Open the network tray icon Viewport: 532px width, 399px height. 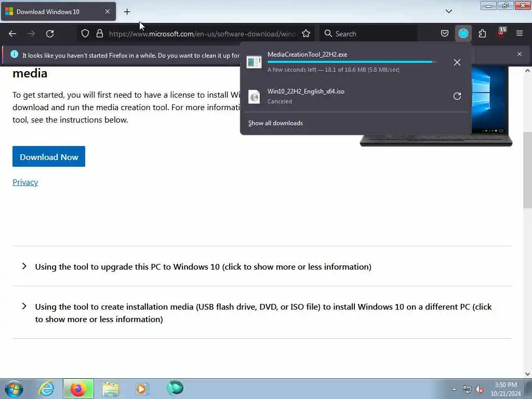(x=467, y=390)
